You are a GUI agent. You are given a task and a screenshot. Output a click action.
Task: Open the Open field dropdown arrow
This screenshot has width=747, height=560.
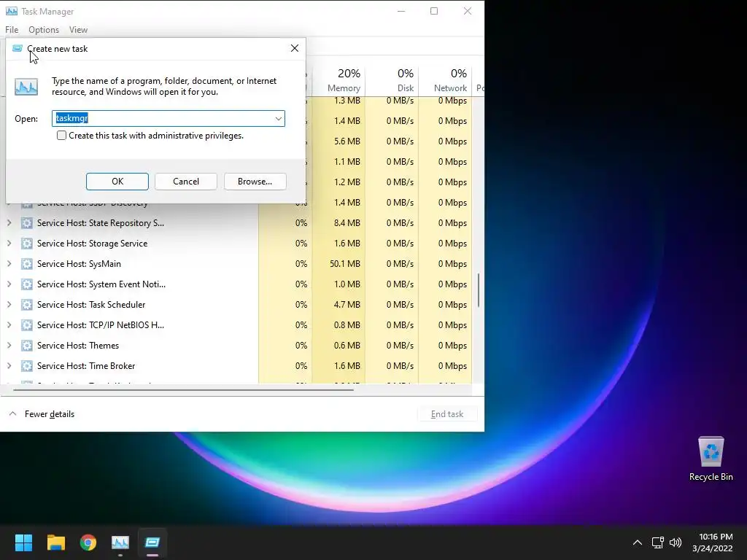pos(278,119)
